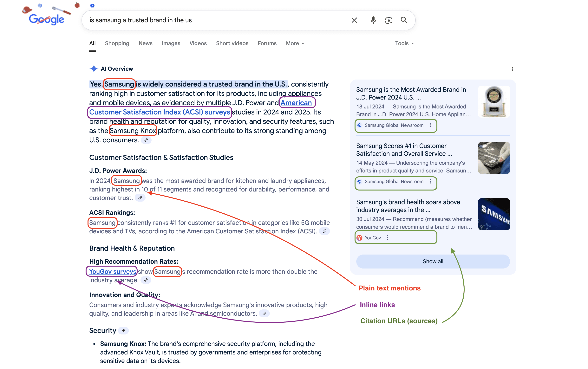
Task: Click the source link icon after 'U.S. consumers.'
Action: (146, 140)
